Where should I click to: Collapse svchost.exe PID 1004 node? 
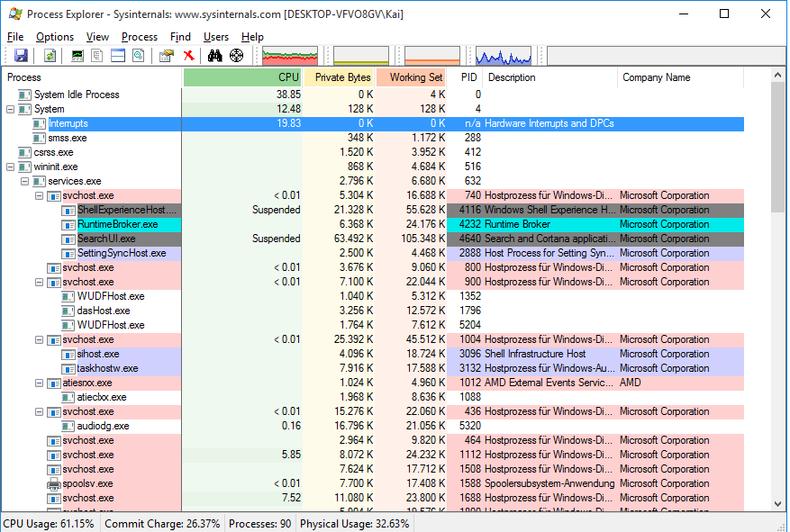[x=39, y=339]
